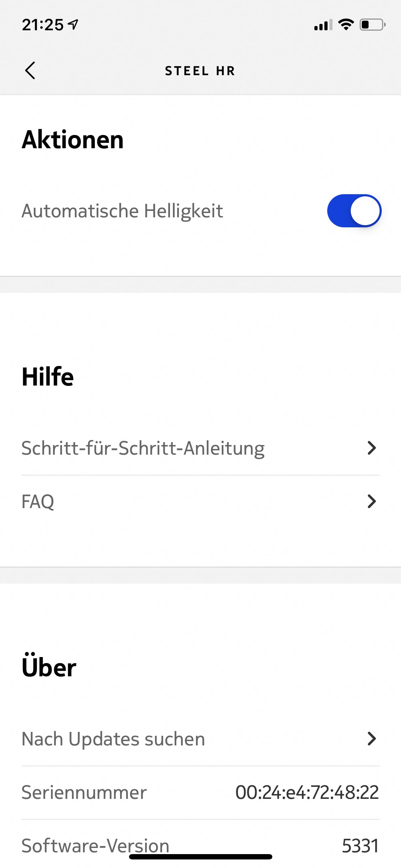
Task: Tap the home indicator bar
Action: coord(201,857)
